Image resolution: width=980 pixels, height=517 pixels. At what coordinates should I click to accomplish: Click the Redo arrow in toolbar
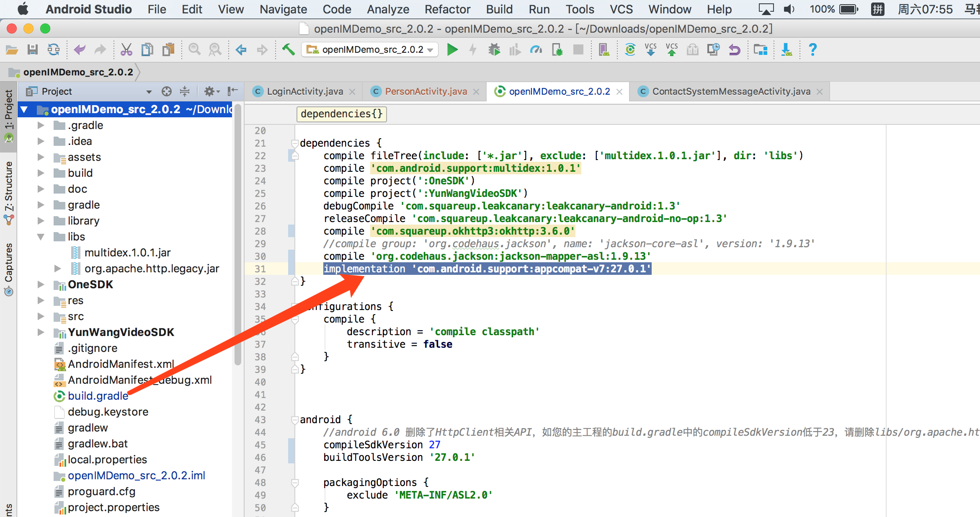(x=100, y=50)
